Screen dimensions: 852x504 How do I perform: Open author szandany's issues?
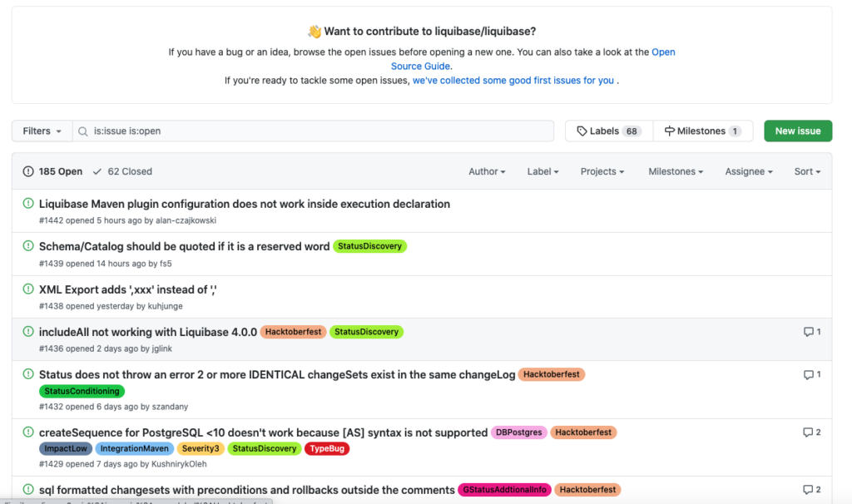coord(170,407)
